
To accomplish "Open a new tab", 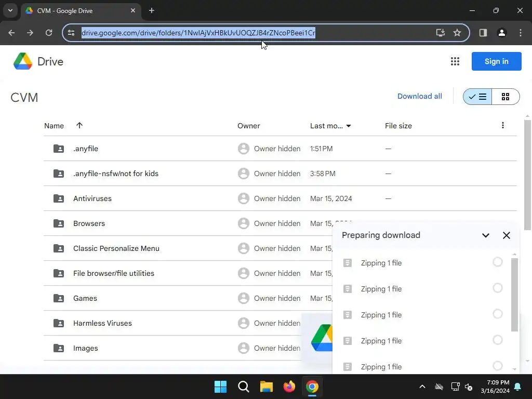I will tap(152, 10).
